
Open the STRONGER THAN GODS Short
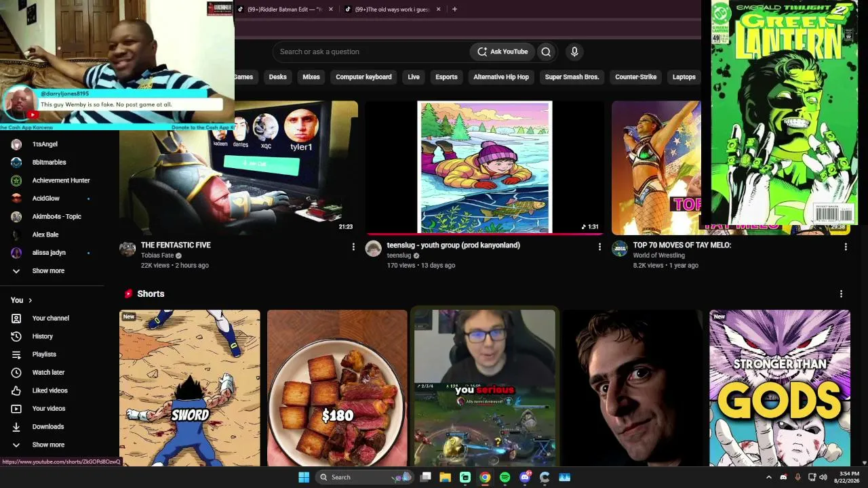[x=780, y=388]
